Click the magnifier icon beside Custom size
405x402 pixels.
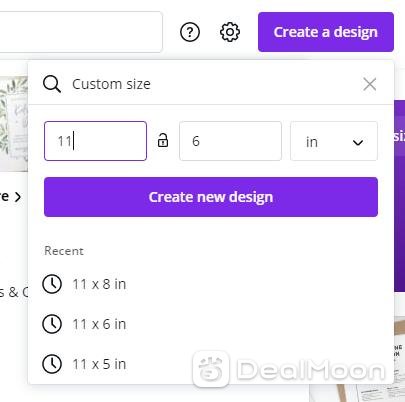coord(52,84)
